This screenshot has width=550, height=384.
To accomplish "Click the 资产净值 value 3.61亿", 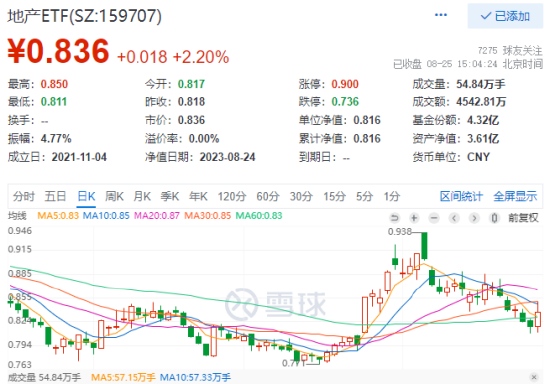I will (x=483, y=139).
